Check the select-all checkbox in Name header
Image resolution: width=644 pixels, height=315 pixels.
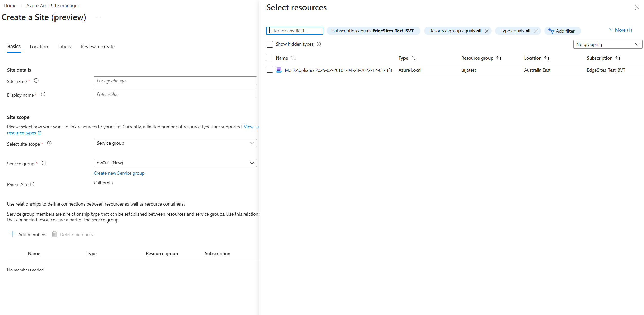point(270,58)
